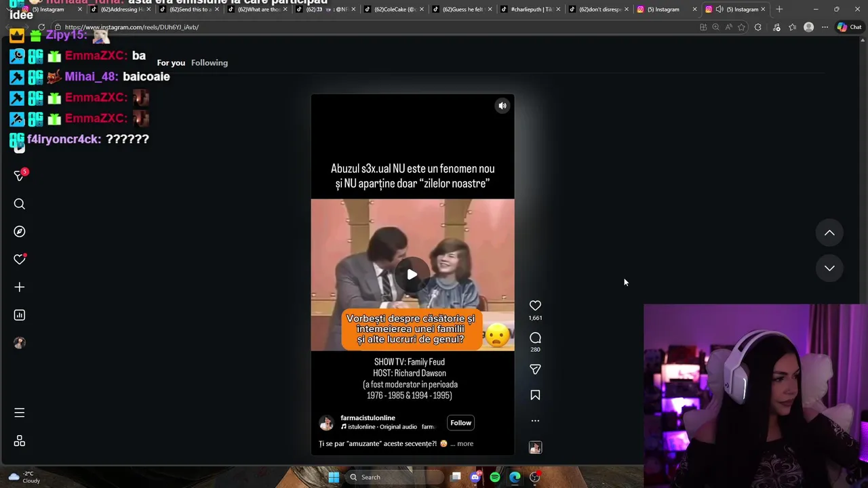This screenshot has height=488, width=868.
Task: Create new post plus icon
Action: tap(20, 287)
